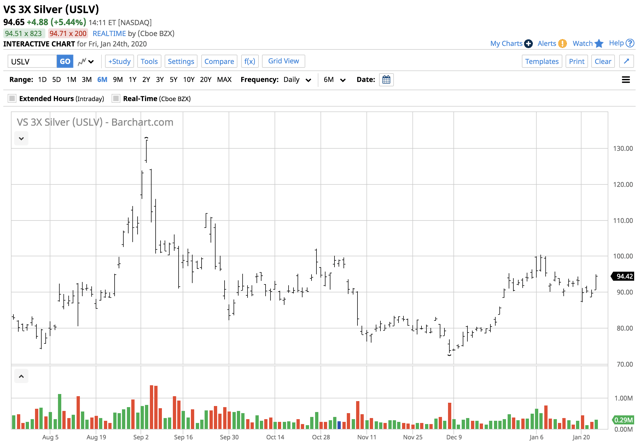Add USLV to Watch list
The image size is (640, 441).
[x=582, y=43]
